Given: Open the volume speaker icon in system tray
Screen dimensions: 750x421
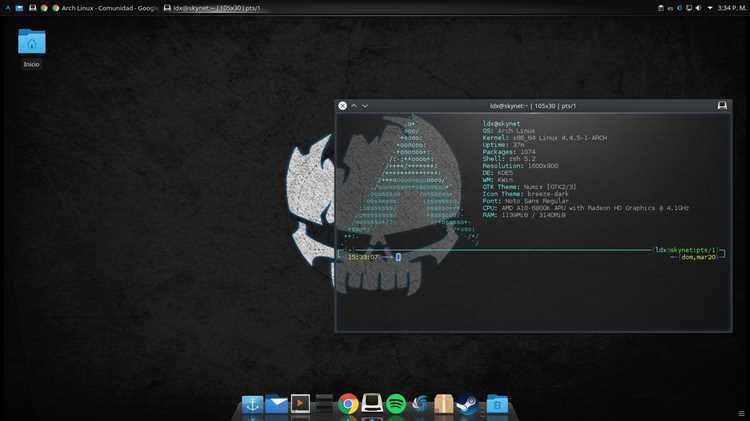Looking at the screenshot, I should pos(698,8).
